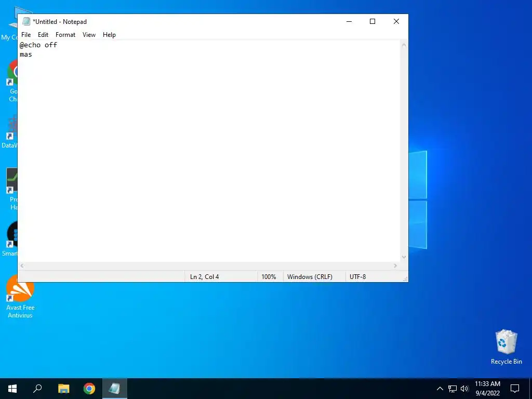Close the Notepad window

pos(396,21)
